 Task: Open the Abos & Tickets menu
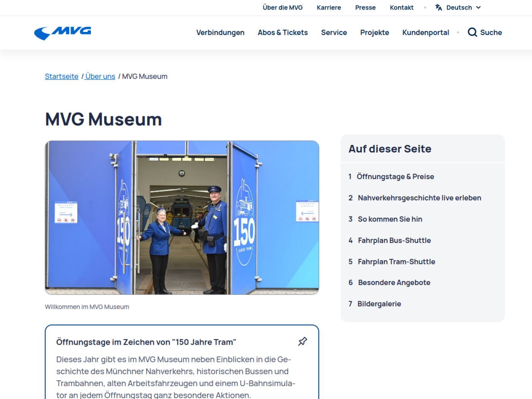coord(283,33)
